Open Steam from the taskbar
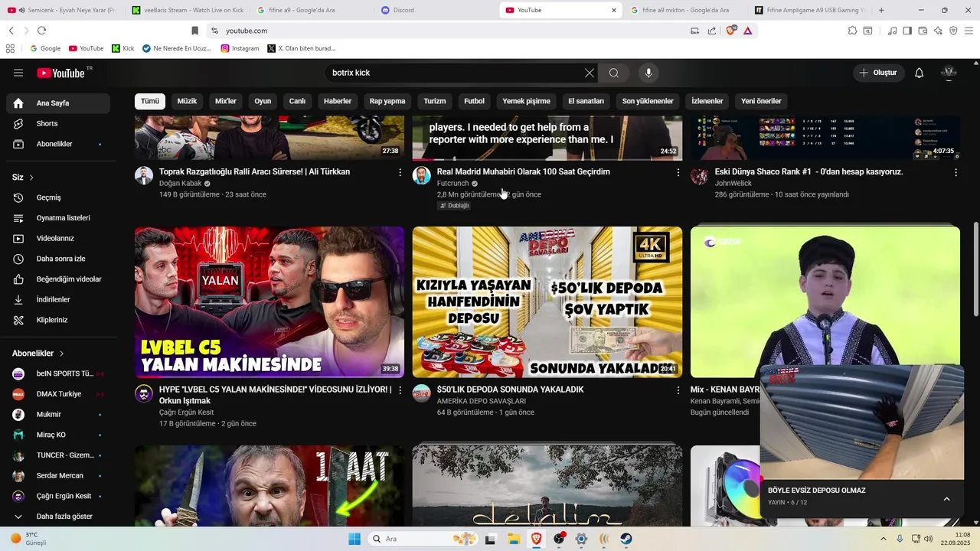This screenshot has width=980, height=551. (626, 539)
